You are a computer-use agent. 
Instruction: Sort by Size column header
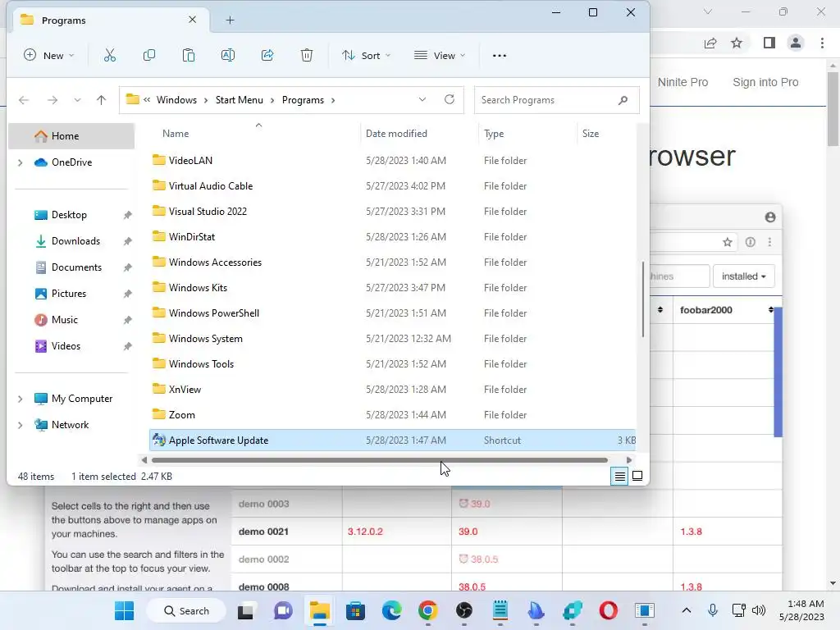[x=591, y=134]
